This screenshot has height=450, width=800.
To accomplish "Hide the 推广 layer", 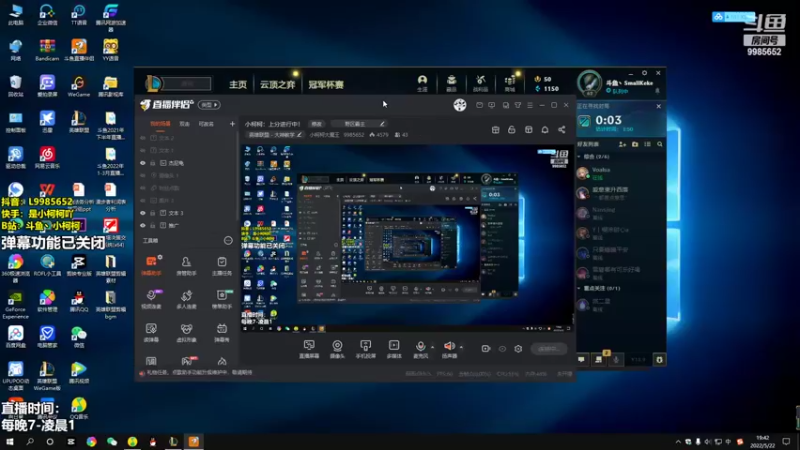I will click(143, 226).
